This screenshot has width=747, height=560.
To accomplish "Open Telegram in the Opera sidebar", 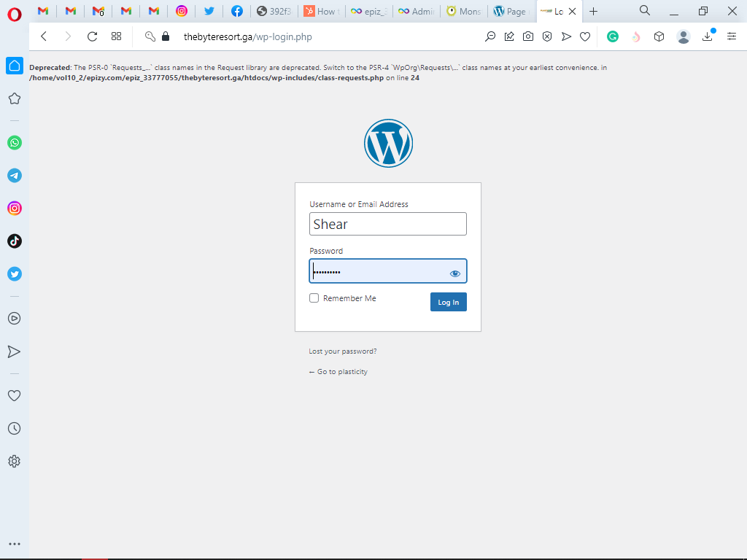I will point(15,176).
